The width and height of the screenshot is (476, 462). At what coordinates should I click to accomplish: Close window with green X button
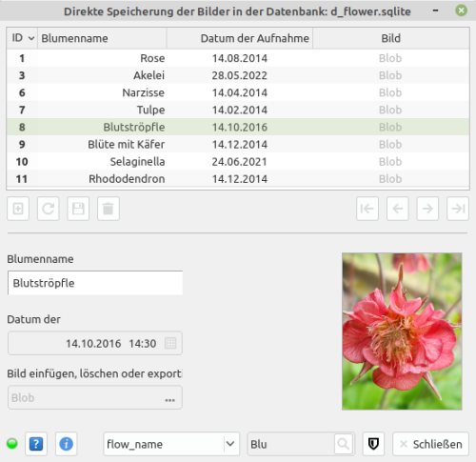point(461,10)
